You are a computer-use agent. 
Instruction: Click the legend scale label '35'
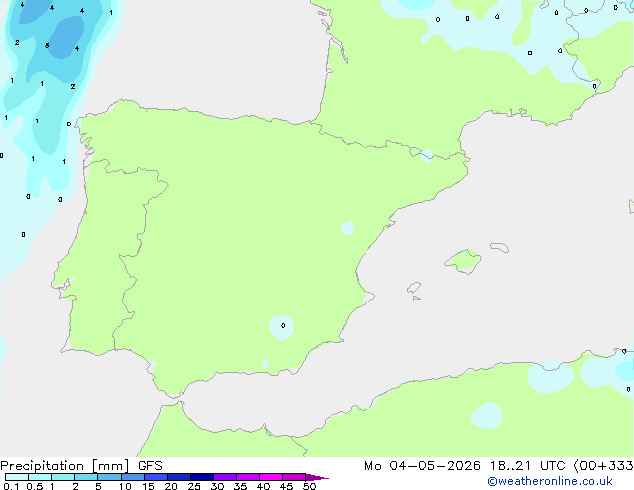pyautogui.click(x=240, y=486)
